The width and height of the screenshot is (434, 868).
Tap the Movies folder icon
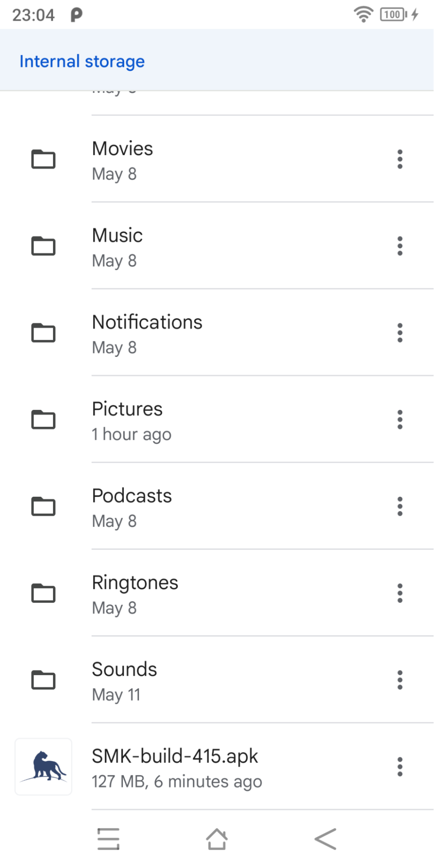[43, 159]
